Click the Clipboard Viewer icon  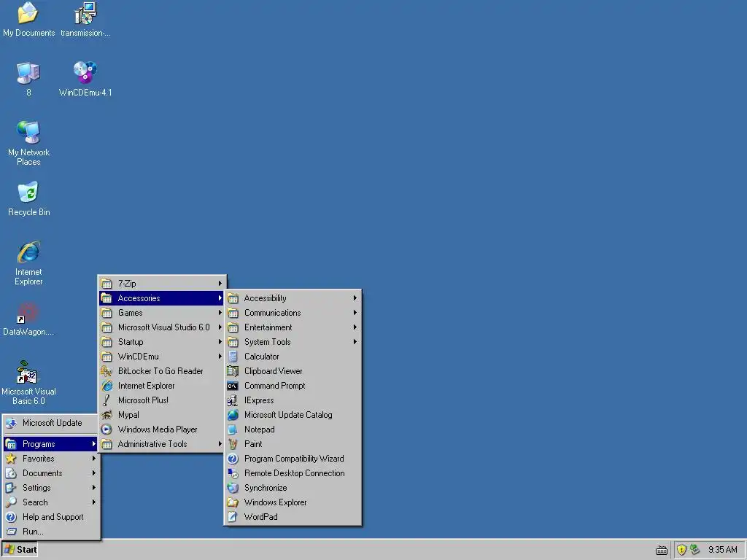[233, 371]
